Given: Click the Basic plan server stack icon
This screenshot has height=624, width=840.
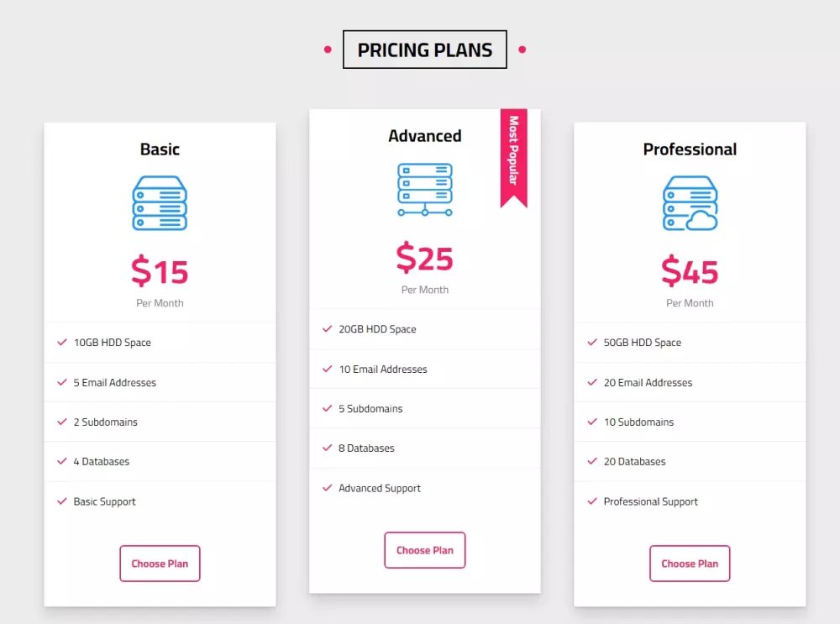Looking at the screenshot, I should coord(160,203).
